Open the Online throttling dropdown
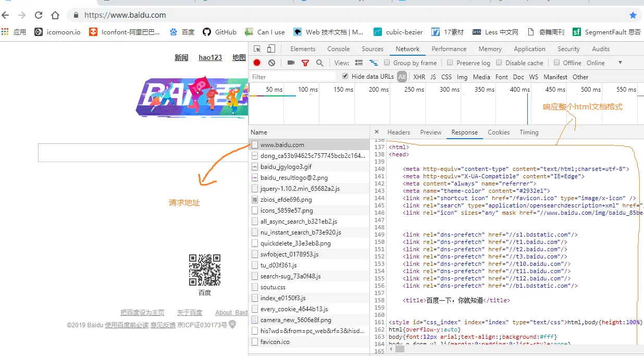 pyautogui.click(x=605, y=63)
